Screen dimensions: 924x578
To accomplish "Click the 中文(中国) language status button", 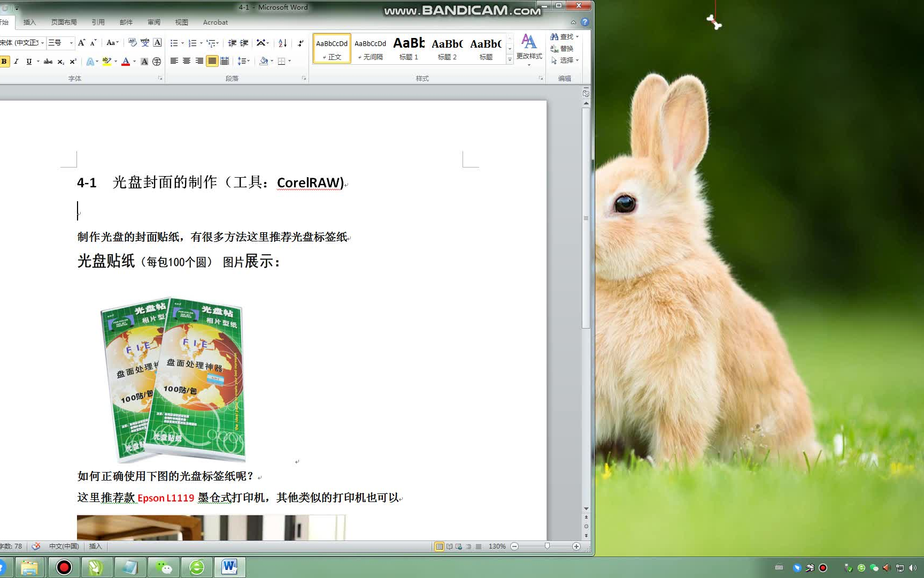I will pos(64,546).
